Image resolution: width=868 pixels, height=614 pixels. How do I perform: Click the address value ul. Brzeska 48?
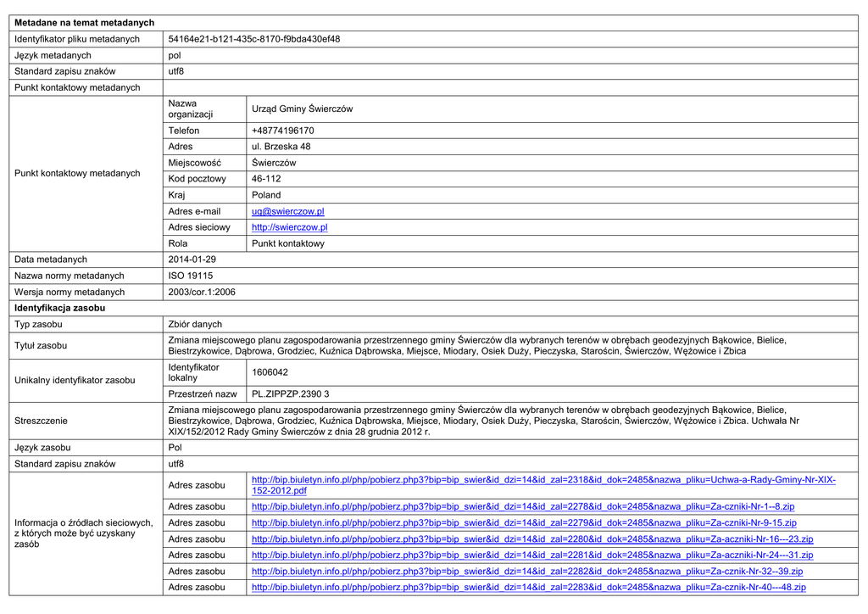point(281,147)
